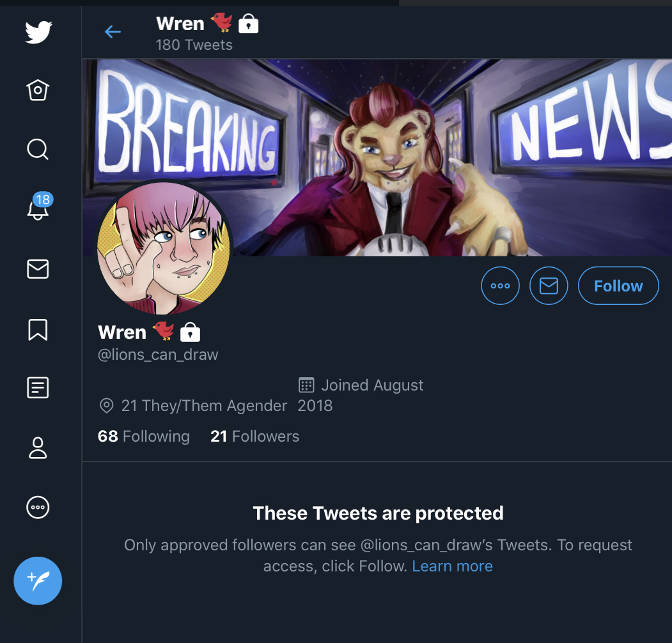View Wren's circular profile picture
The height and width of the screenshot is (643, 672).
tap(163, 248)
